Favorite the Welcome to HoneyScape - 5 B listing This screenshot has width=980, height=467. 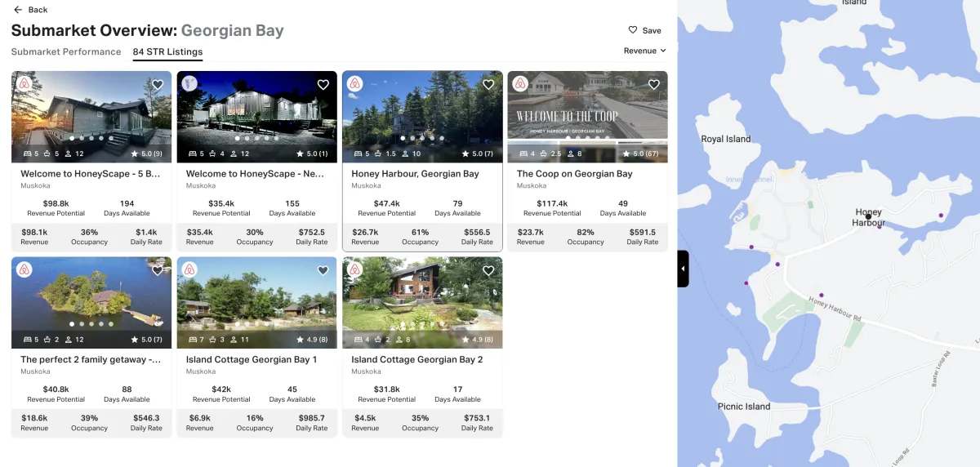click(158, 84)
